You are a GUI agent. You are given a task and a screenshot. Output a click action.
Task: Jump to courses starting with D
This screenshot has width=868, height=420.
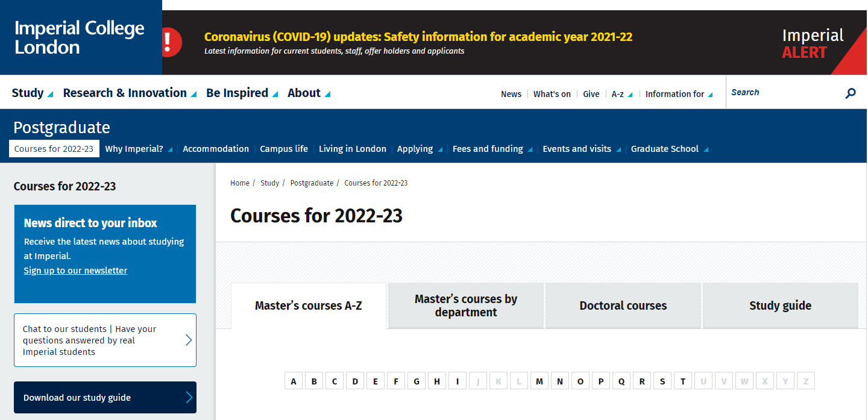[x=355, y=381]
